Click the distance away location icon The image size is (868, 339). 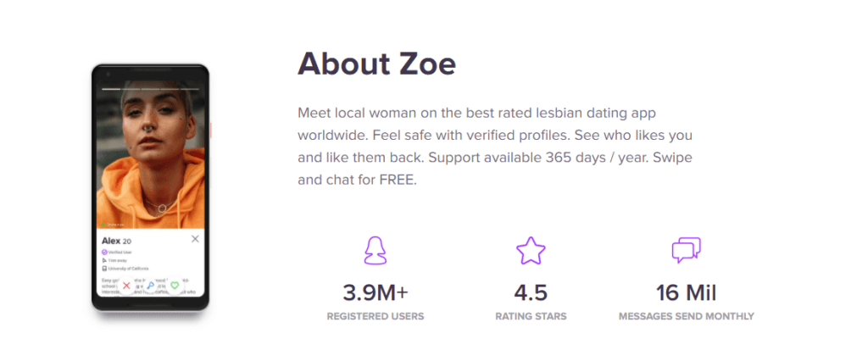pos(104,260)
